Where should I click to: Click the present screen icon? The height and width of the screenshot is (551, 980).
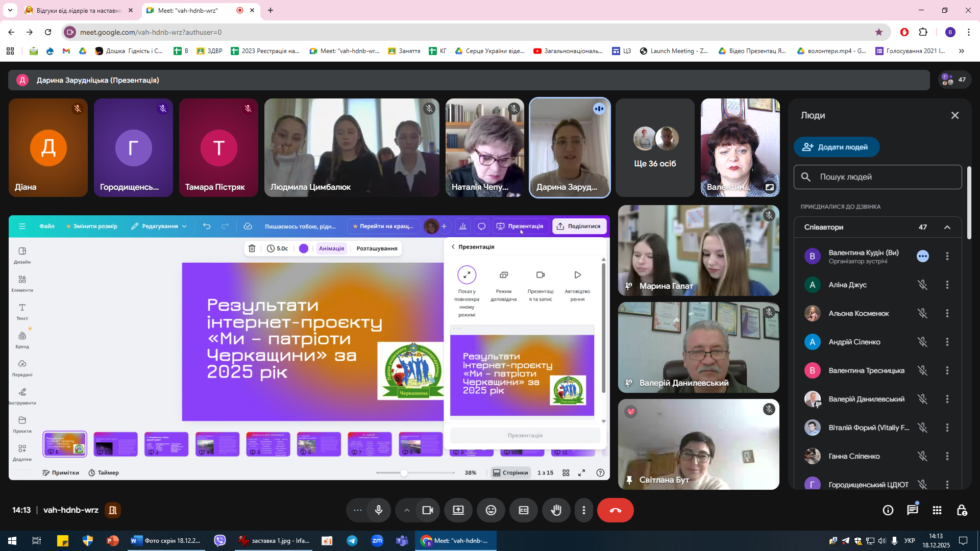[x=458, y=510]
